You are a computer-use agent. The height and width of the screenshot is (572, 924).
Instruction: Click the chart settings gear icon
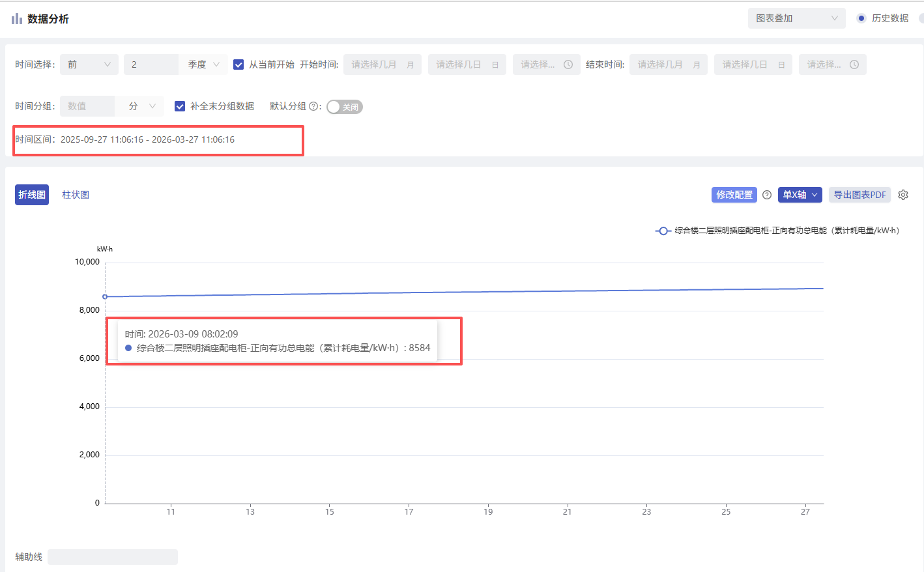click(x=902, y=195)
